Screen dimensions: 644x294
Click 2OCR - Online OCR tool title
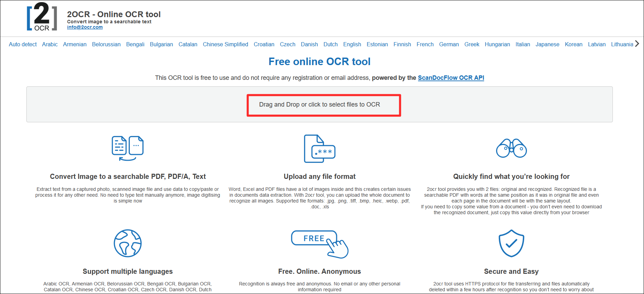point(114,14)
